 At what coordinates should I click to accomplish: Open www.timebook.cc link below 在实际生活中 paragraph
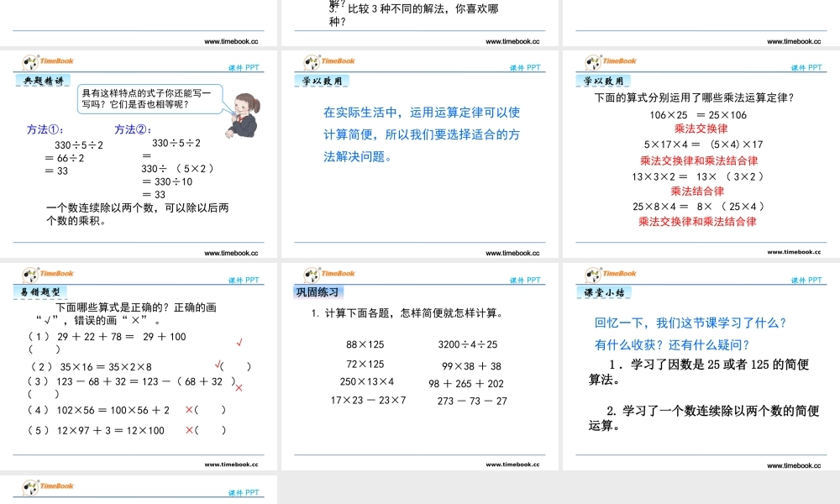(512, 254)
